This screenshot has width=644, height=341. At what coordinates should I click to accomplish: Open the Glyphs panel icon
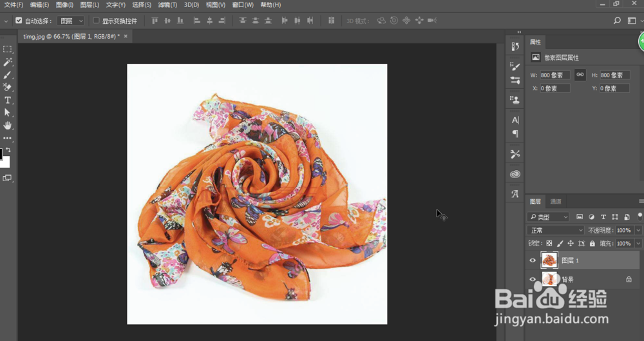pos(515,194)
